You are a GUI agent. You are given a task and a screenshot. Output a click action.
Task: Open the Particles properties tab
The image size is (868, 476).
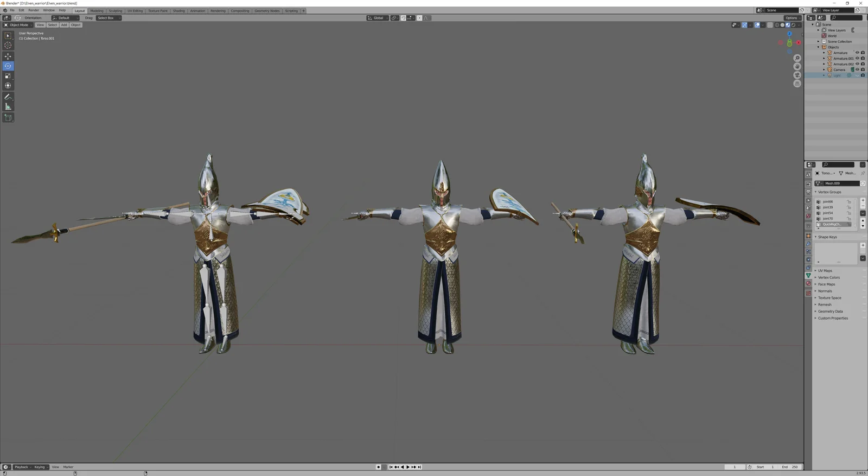pos(808,252)
